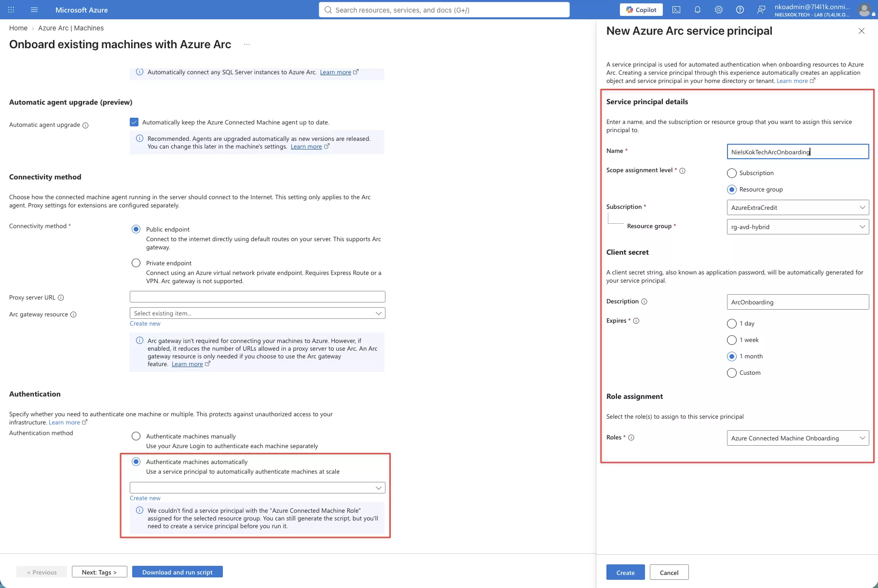Click Download and run script button
Image resolution: width=878 pixels, height=588 pixels.
(177, 572)
